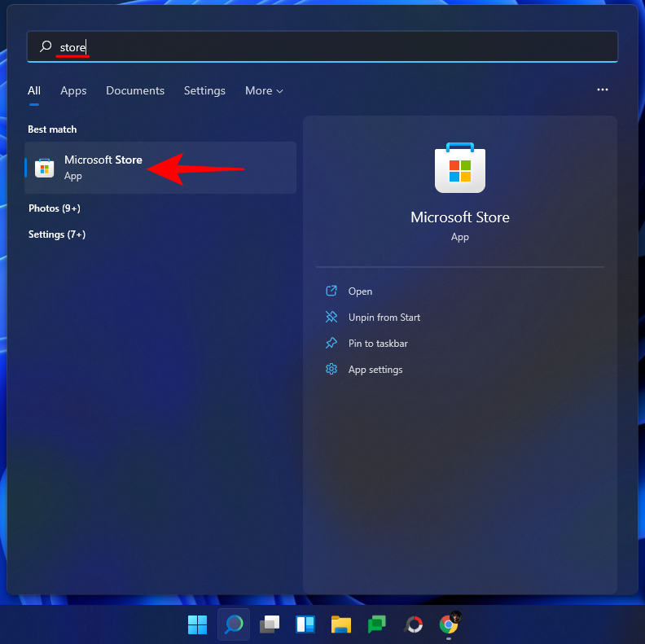This screenshot has width=645, height=644.
Task: Click the Search icon in taskbar
Action: click(234, 624)
